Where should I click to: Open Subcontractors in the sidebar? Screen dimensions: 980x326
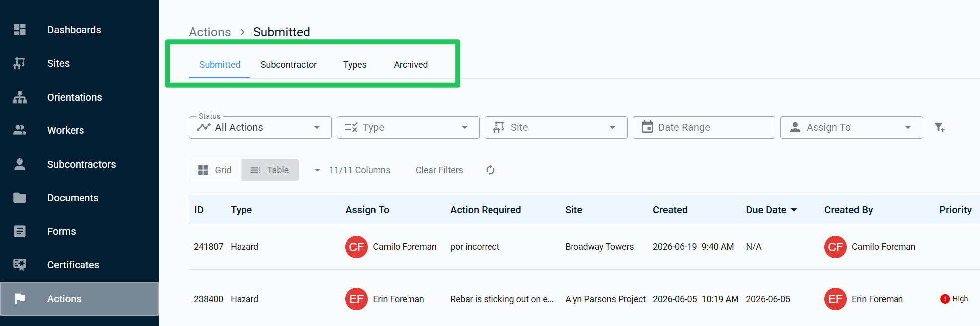tap(82, 164)
